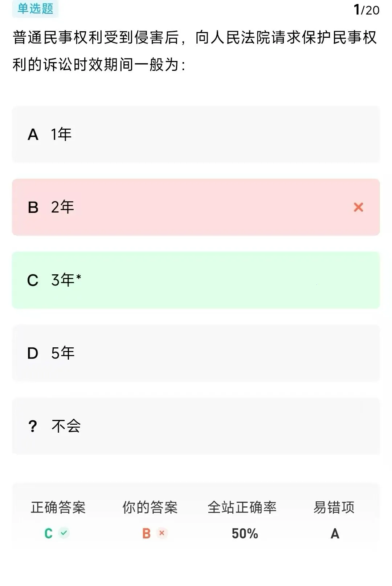Tap the 全站正确率 50% statistic
392x586 pixels.
tap(242, 520)
